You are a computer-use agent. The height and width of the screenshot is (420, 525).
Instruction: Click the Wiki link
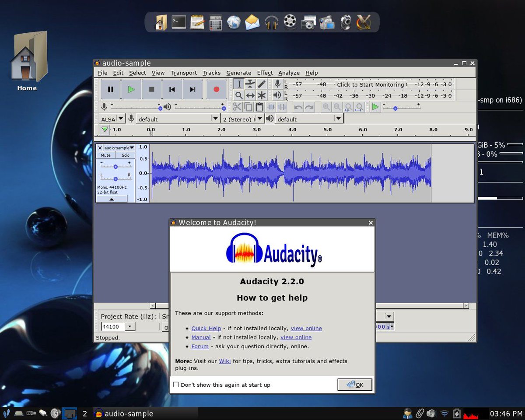tap(225, 361)
